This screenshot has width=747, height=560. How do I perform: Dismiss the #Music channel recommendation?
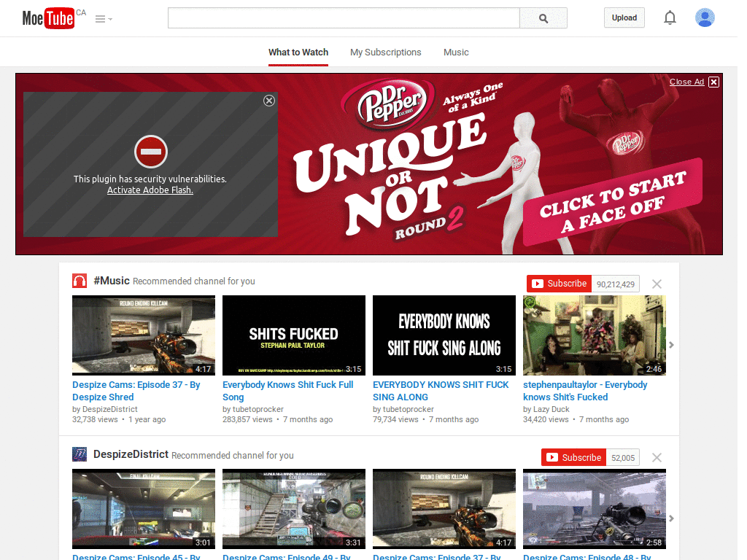657,284
